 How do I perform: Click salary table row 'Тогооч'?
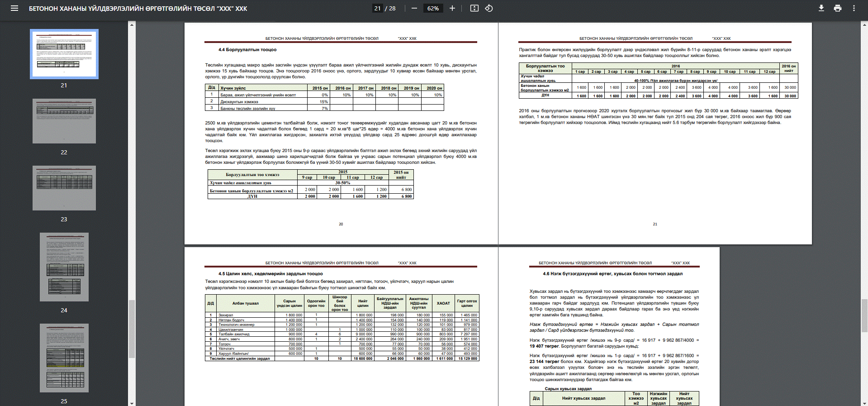click(342, 344)
